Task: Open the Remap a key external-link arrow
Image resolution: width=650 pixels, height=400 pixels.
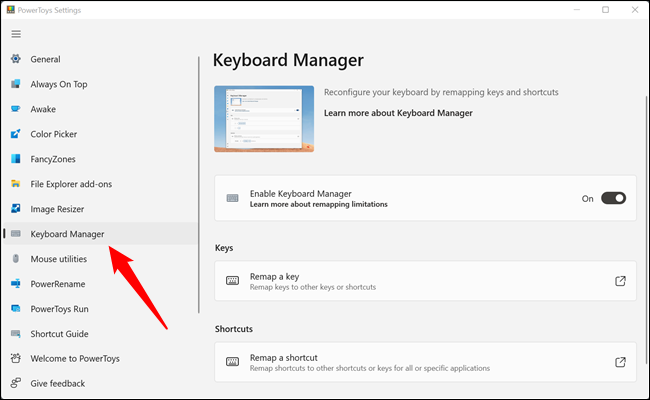Action: click(620, 281)
